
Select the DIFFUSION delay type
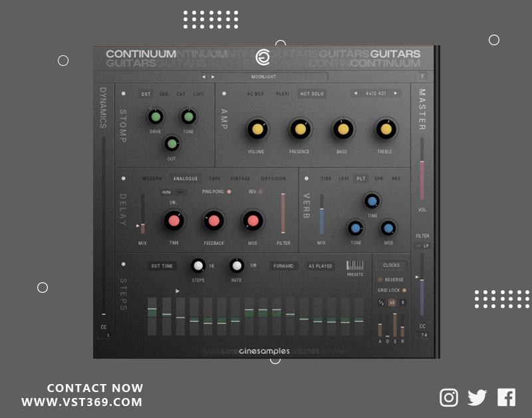click(x=273, y=178)
